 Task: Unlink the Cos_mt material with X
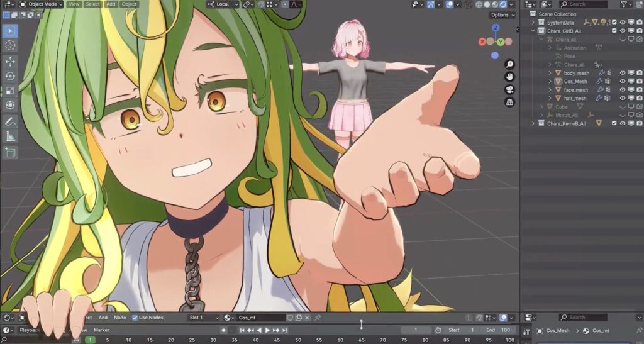tap(307, 318)
